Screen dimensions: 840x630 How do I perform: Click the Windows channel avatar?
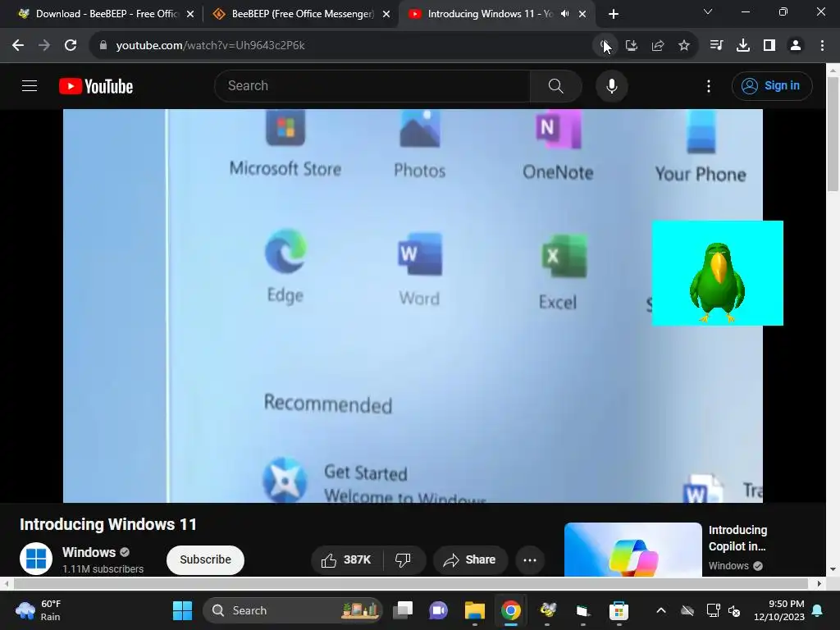tap(36, 558)
